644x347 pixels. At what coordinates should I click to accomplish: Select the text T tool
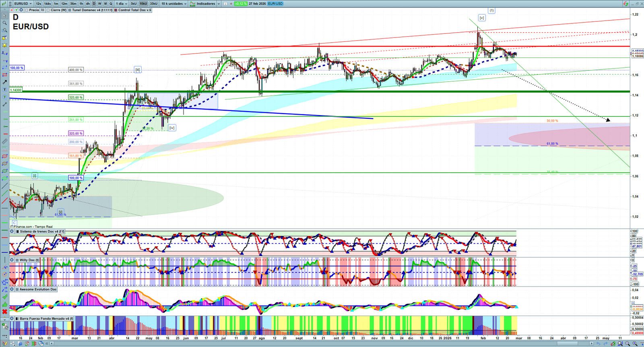coord(5,89)
